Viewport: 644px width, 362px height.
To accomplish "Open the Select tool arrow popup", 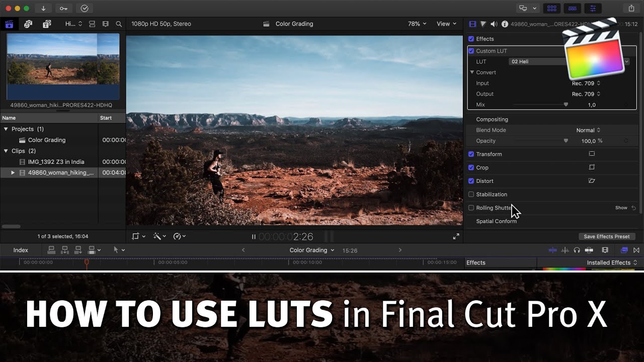I will tap(119, 250).
